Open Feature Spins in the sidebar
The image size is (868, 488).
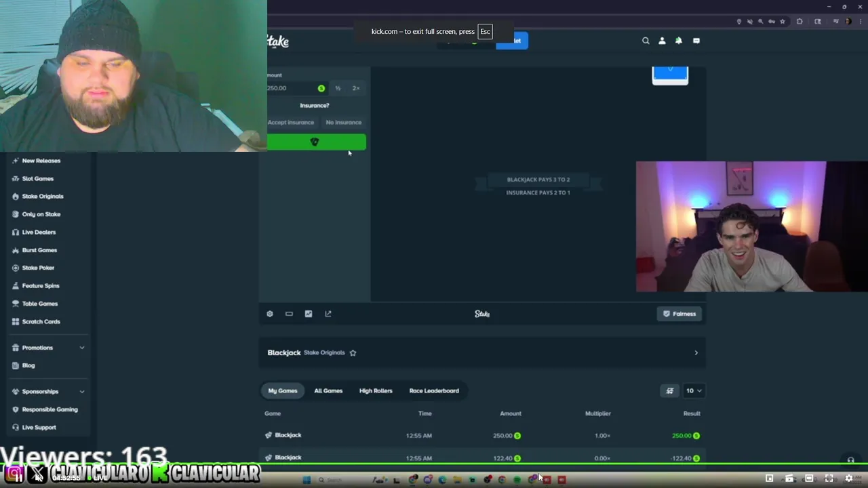tap(41, 286)
